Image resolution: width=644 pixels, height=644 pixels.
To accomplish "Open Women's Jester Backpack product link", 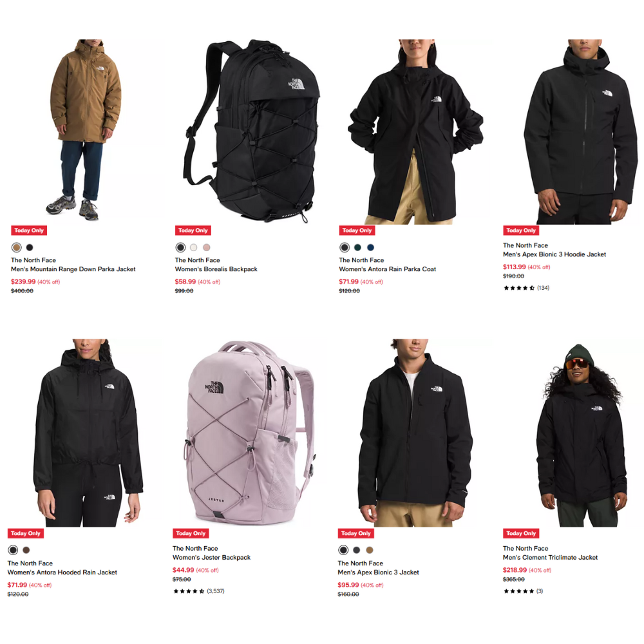I will tap(211, 557).
